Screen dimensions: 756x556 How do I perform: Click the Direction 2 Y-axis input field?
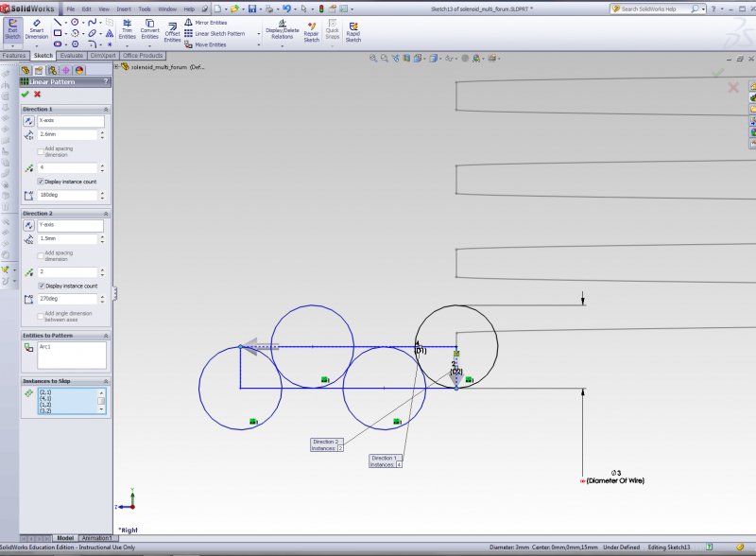[x=70, y=226]
